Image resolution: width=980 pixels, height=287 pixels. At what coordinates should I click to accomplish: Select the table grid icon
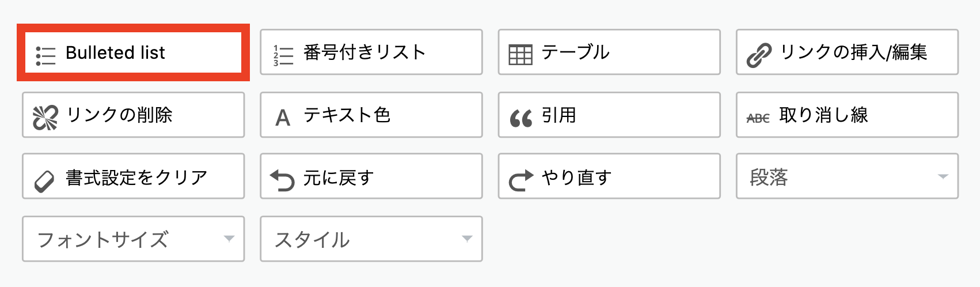tap(521, 55)
